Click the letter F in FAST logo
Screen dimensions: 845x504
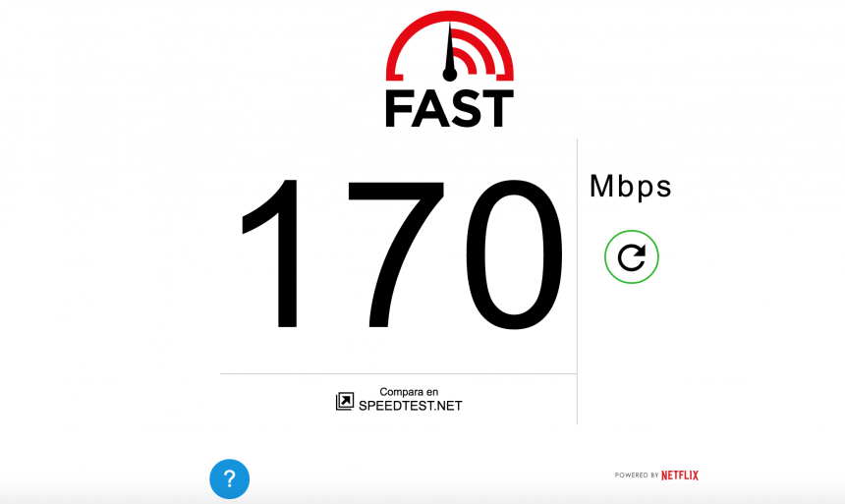[398, 109]
